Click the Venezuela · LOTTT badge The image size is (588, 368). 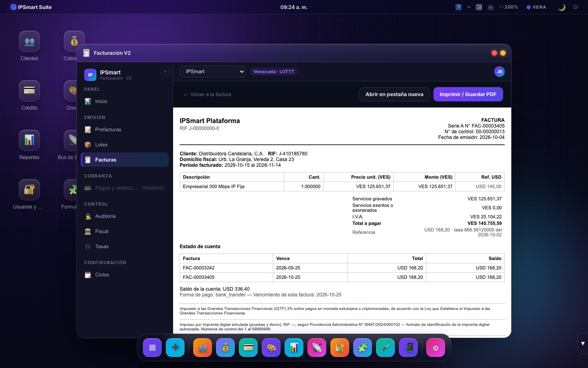click(274, 72)
